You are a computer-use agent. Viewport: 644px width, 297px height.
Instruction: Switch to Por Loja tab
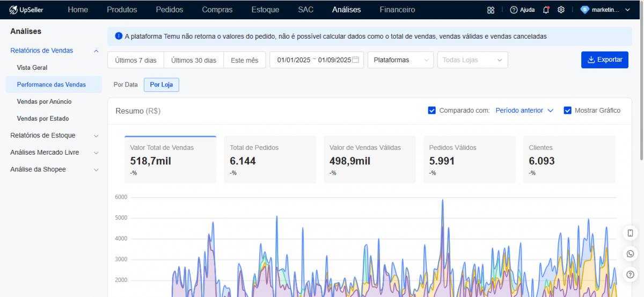pyautogui.click(x=162, y=85)
